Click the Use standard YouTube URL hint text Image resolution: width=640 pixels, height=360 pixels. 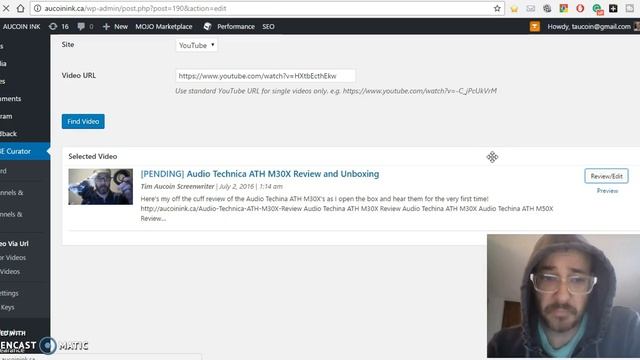336,91
